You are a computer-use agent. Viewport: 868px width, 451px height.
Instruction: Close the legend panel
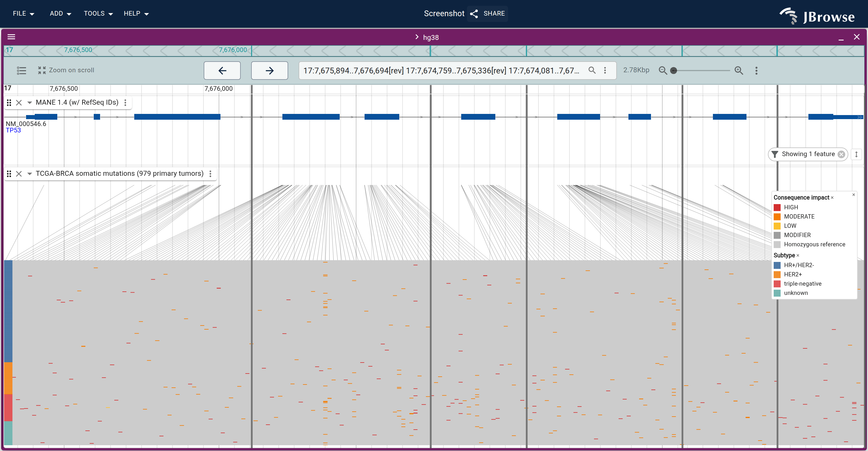(x=854, y=195)
